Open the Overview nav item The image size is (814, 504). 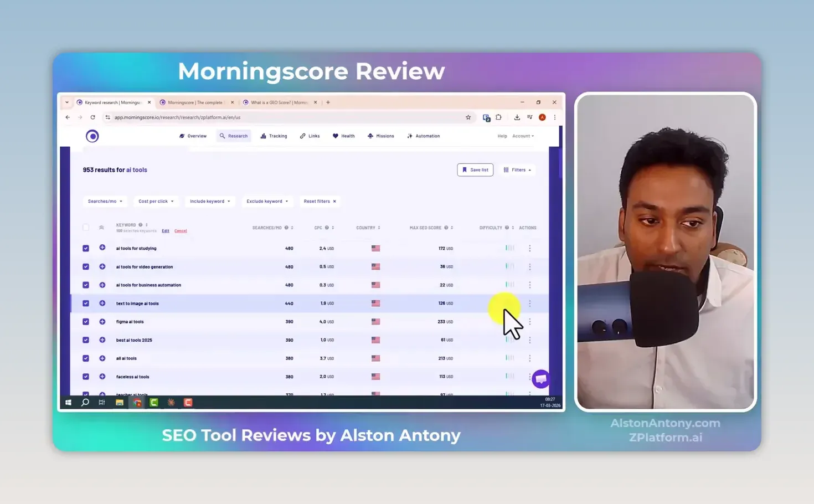point(193,136)
